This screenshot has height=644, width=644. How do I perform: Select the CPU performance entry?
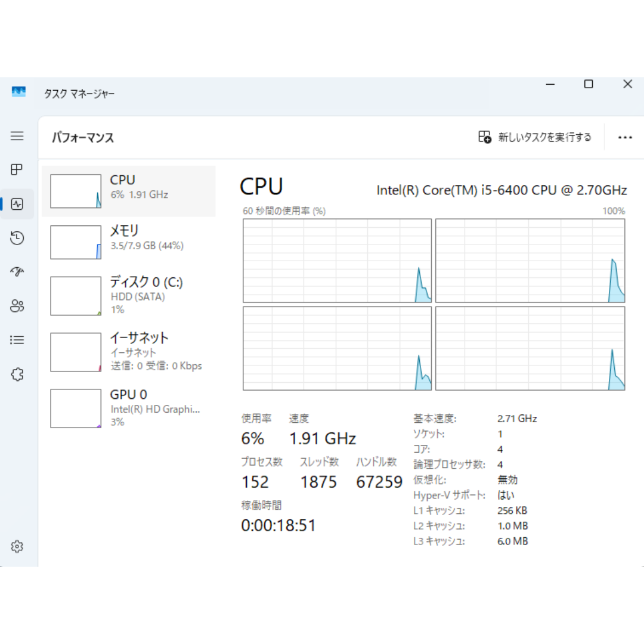[x=129, y=191]
